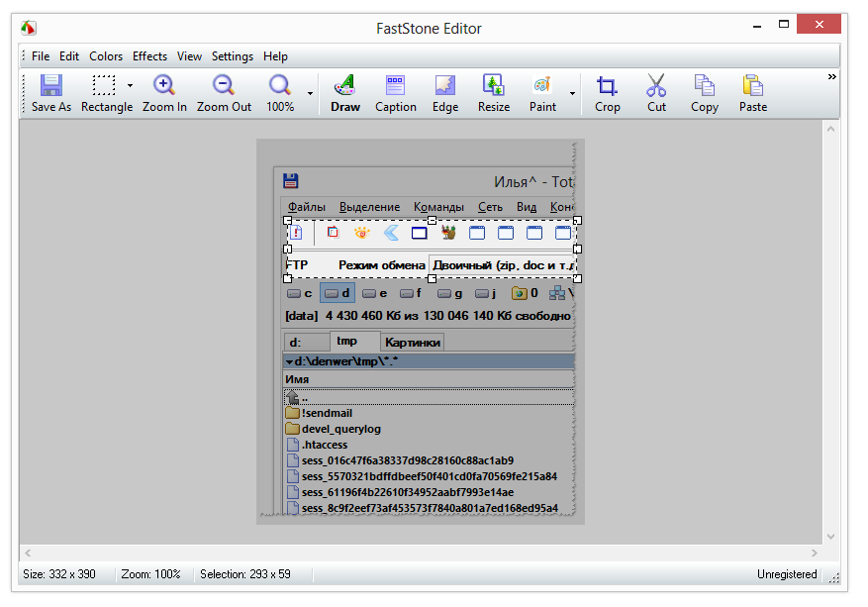Open the Resize tool
The image size is (868, 607).
[x=494, y=94]
